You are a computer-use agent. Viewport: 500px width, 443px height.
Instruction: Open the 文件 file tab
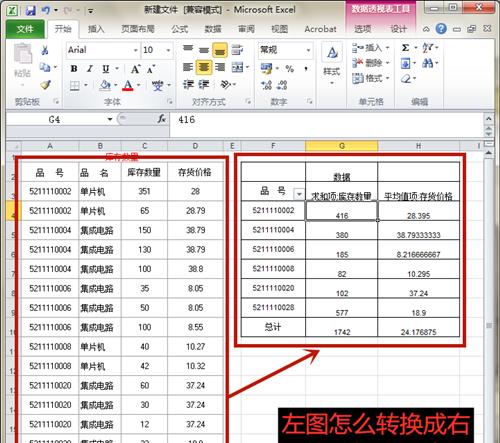pos(25,29)
